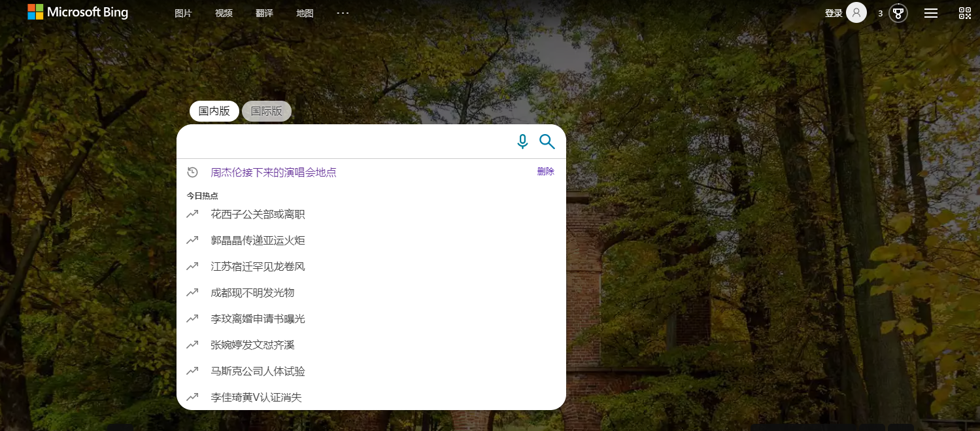Viewport: 980px width, 431px height.
Task: Switch to 视频 search
Action: click(224, 12)
